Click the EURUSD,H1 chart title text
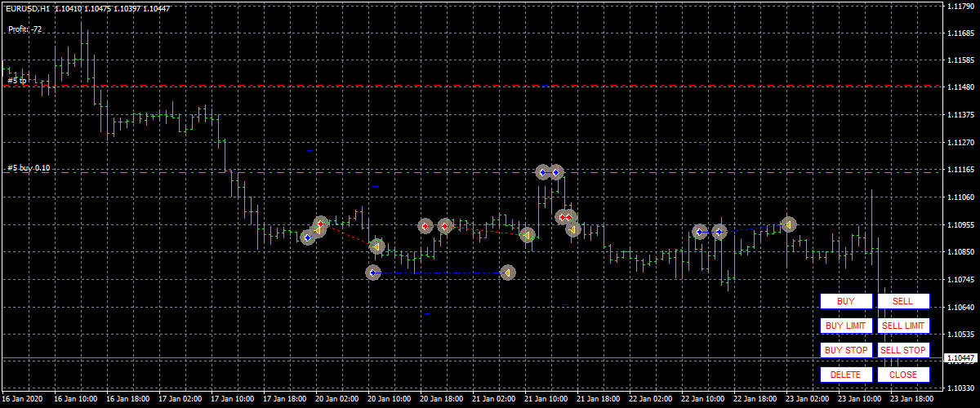 coord(27,7)
